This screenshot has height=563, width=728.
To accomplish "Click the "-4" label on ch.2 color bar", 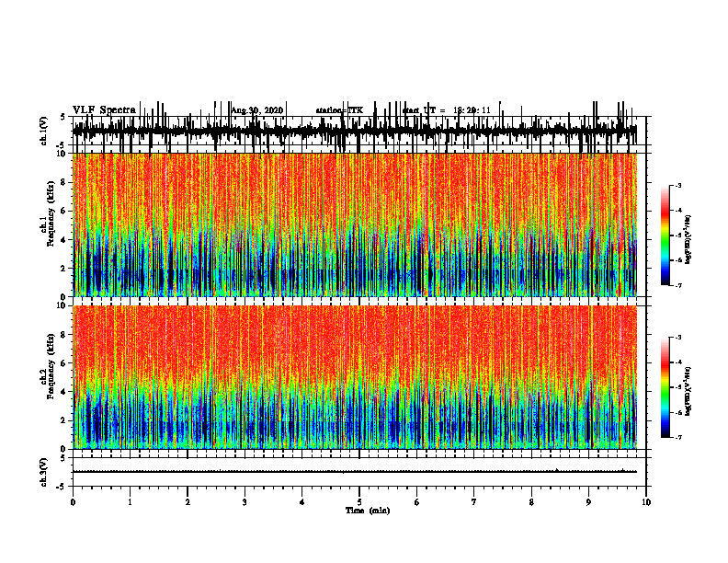I will pos(678,362).
